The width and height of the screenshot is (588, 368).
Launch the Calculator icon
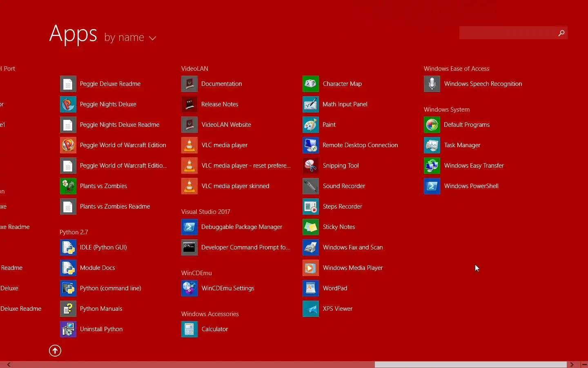(189, 329)
